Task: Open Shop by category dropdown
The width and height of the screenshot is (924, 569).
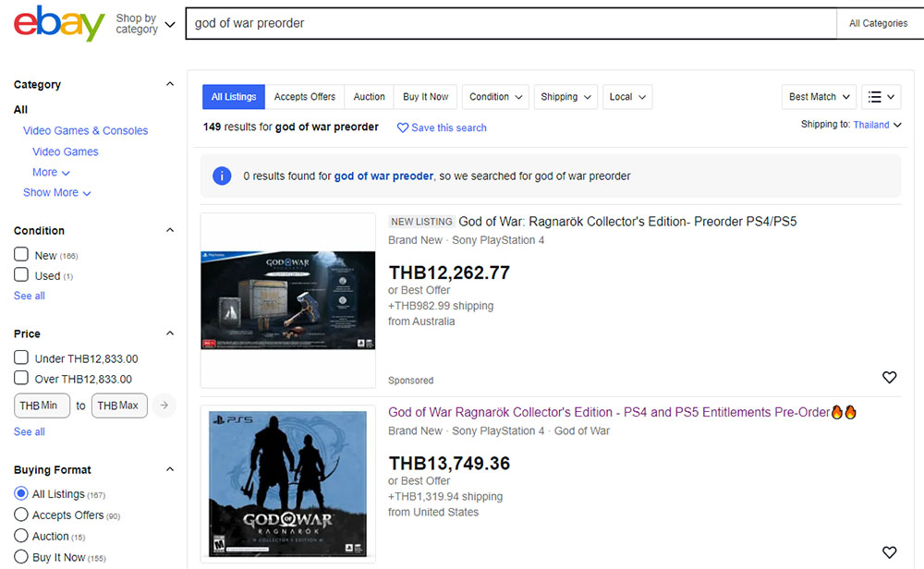Action: [x=145, y=24]
